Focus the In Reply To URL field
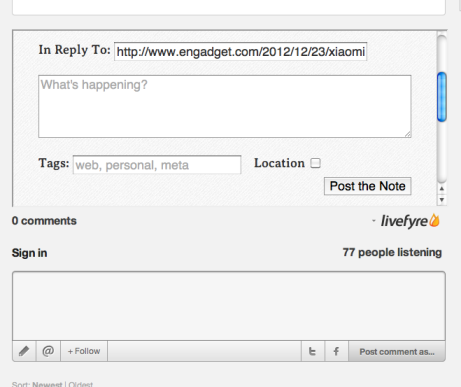This screenshot has width=461, height=387. 240,52
